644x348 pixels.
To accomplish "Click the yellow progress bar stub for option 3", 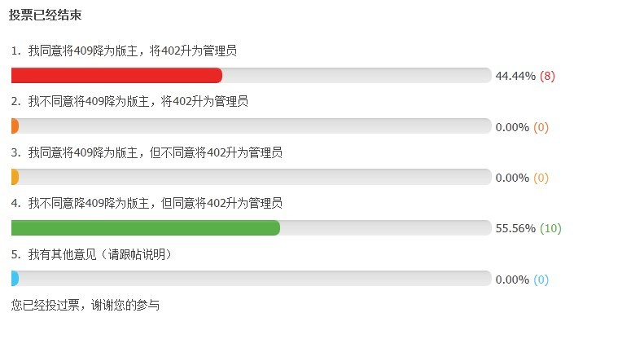I will tap(15, 177).
